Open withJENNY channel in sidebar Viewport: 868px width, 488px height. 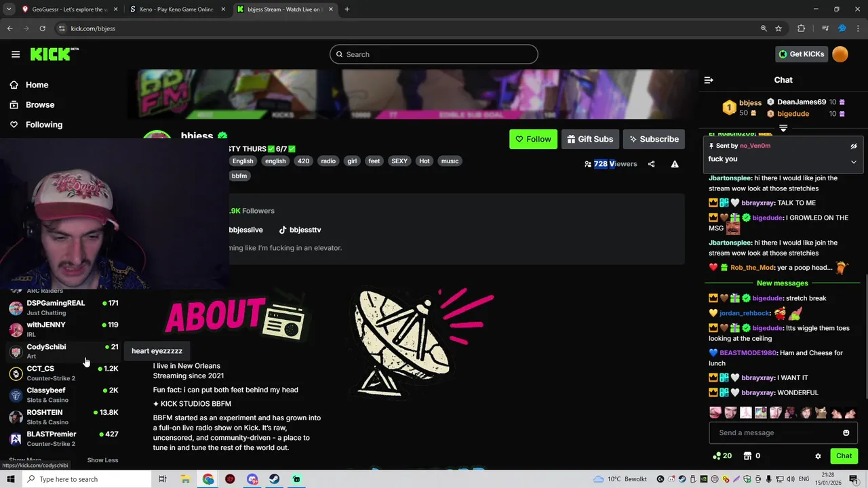[64, 329]
